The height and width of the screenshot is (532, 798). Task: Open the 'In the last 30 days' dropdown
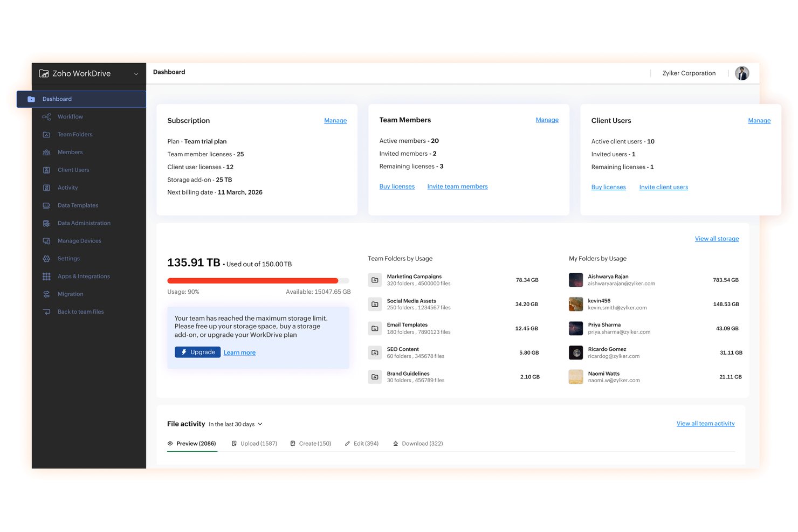click(236, 424)
